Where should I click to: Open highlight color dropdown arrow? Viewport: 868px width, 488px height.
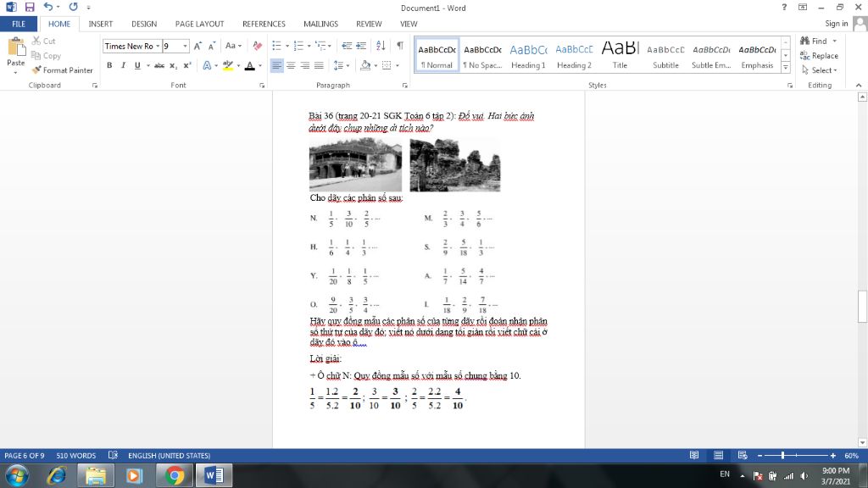click(238, 66)
